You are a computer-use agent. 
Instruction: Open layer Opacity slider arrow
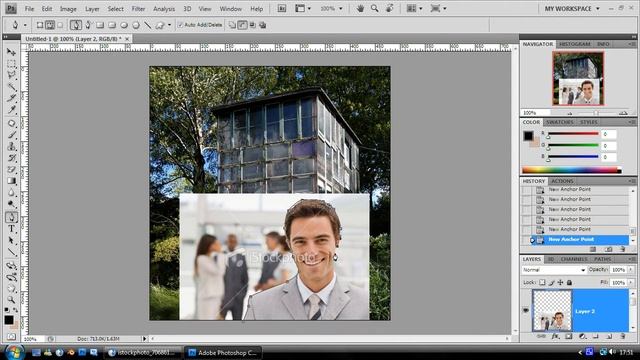coord(631,270)
